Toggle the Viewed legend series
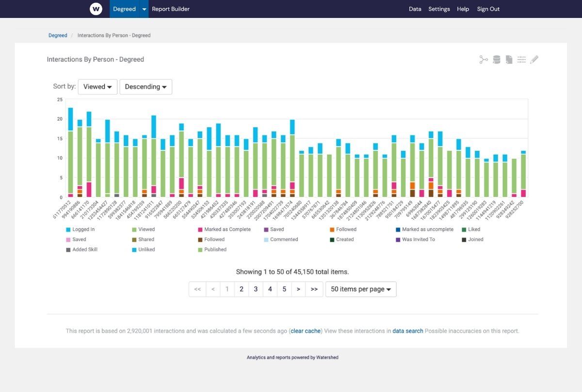Viewport: 582px width, 392px height. (x=146, y=229)
